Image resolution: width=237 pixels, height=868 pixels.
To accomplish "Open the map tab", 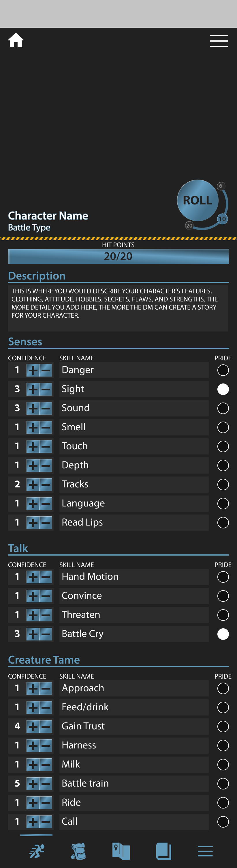I will 121,851.
